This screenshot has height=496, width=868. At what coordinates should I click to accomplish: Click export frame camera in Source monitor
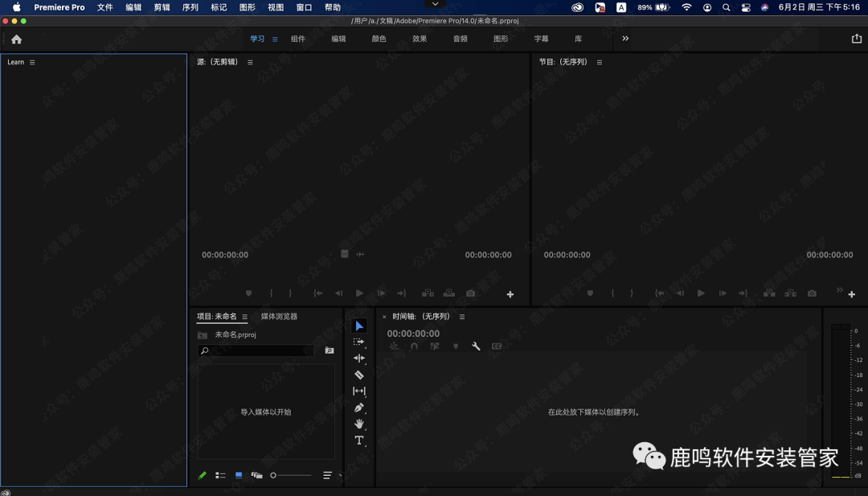[x=470, y=293]
